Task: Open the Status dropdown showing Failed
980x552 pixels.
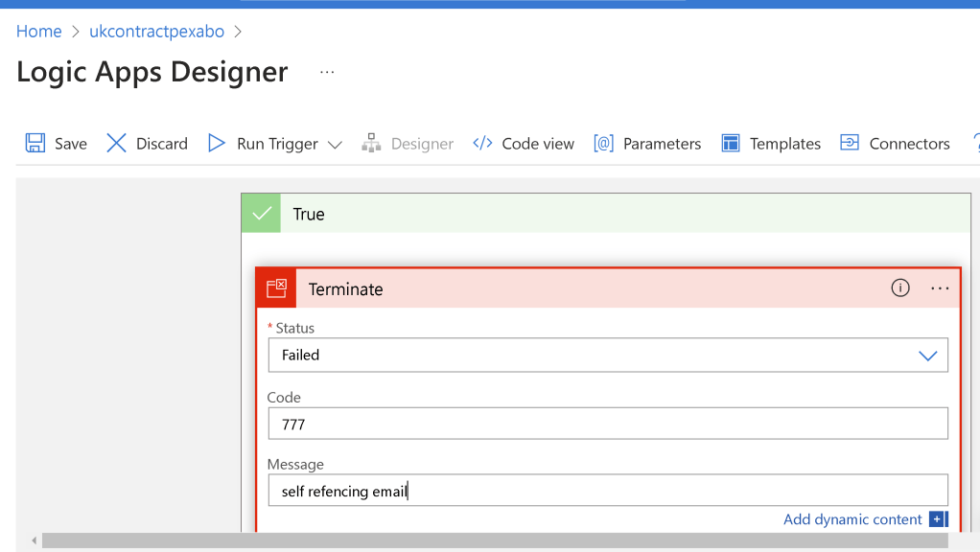Action: point(608,355)
